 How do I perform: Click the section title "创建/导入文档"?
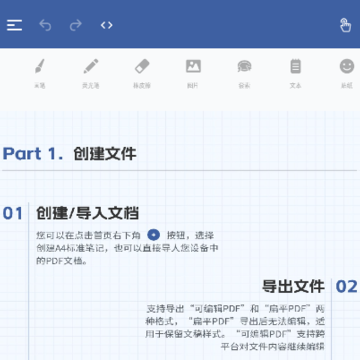tap(87, 213)
